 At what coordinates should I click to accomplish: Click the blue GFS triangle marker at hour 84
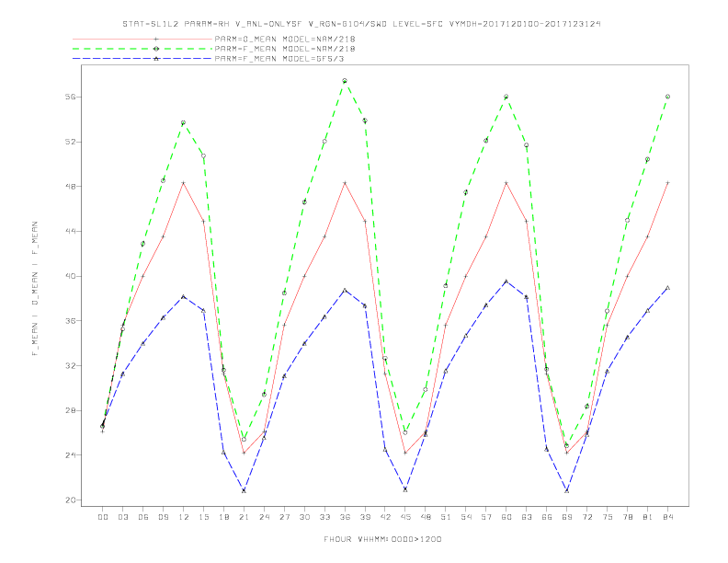(667, 288)
